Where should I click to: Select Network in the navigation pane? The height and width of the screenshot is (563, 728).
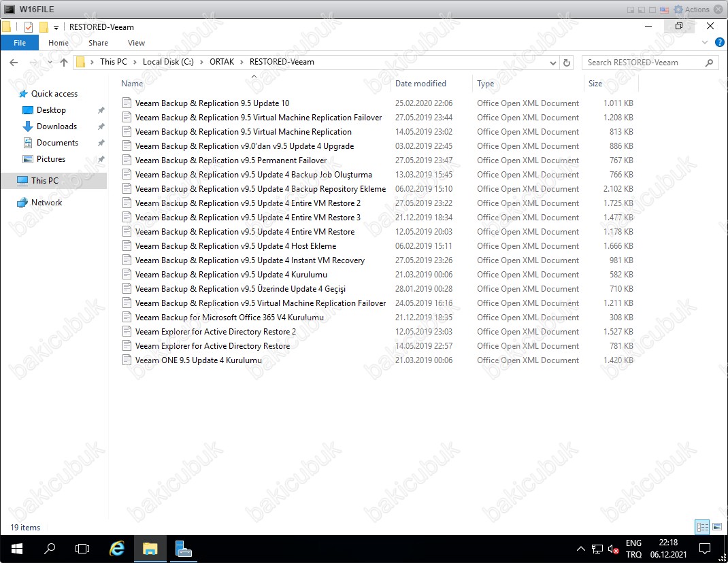46,203
